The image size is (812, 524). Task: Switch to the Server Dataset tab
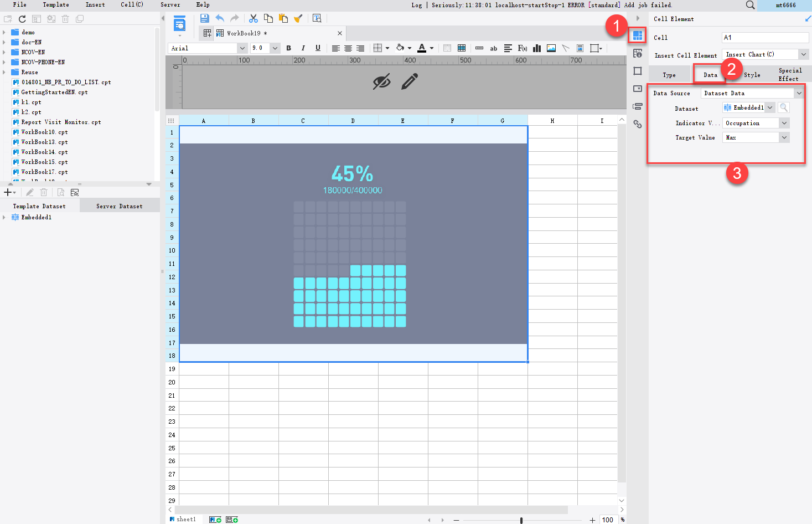tap(119, 206)
